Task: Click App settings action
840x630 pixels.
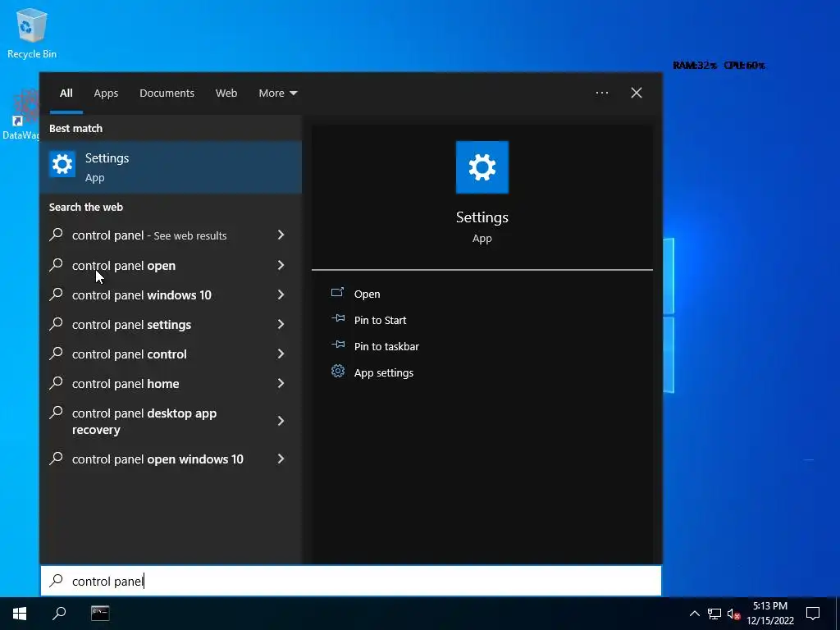Action: point(384,373)
